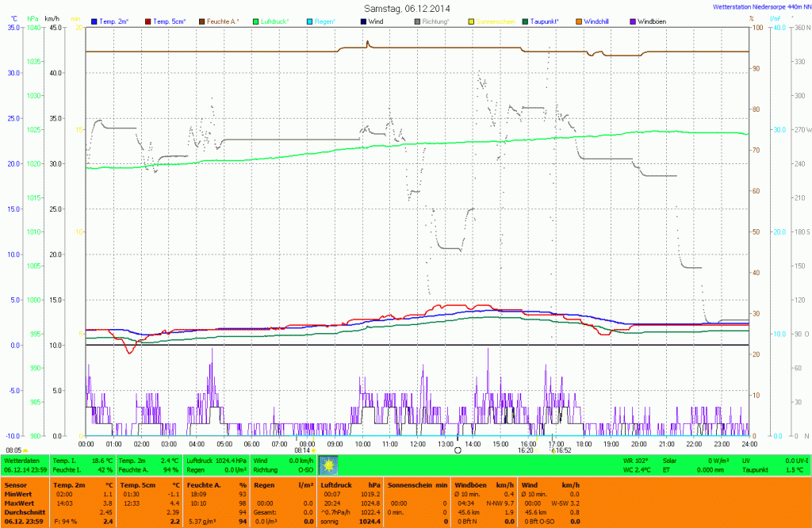The height and width of the screenshot is (528, 812).
Task: Click the orange Windchill legend swatch
Action: pyautogui.click(x=578, y=21)
